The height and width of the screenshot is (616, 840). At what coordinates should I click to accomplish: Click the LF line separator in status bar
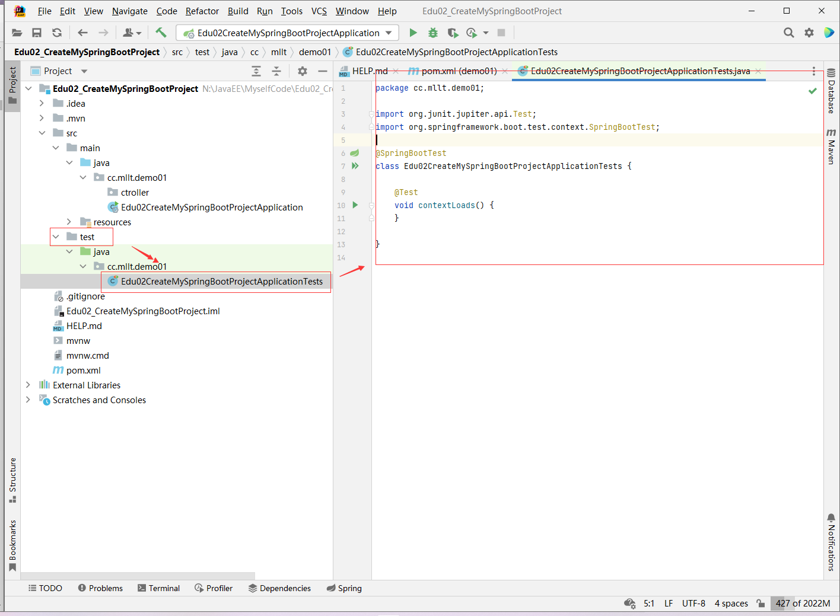669,603
